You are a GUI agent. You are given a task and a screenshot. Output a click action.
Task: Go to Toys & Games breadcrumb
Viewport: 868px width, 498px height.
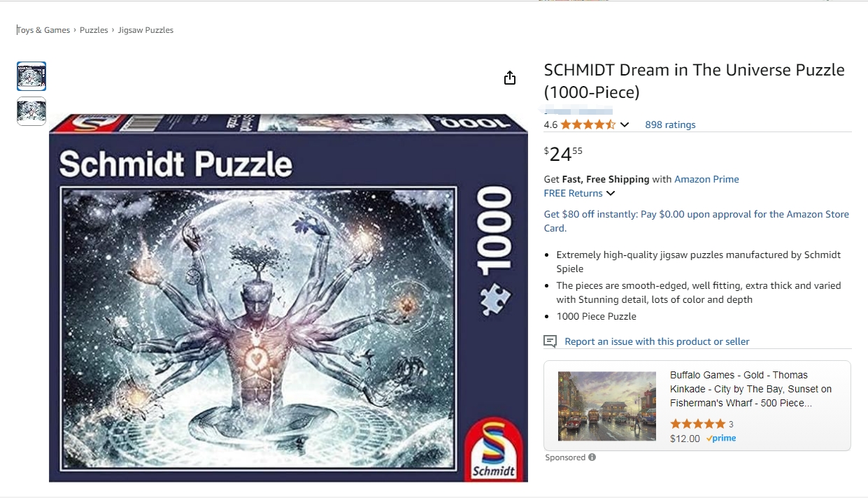(x=43, y=30)
